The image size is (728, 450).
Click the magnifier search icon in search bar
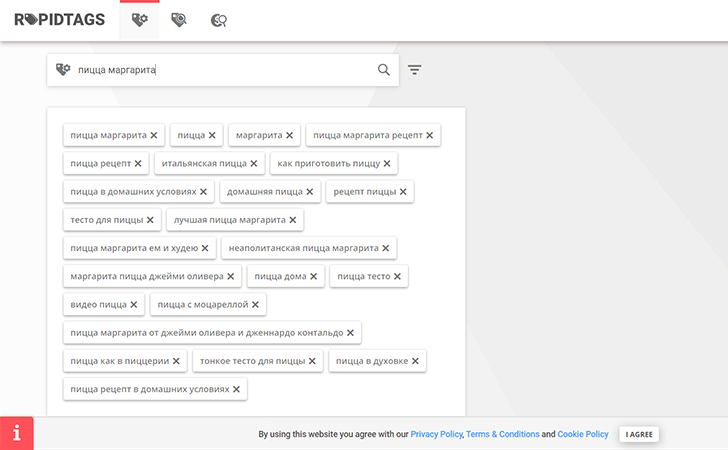tap(384, 70)
